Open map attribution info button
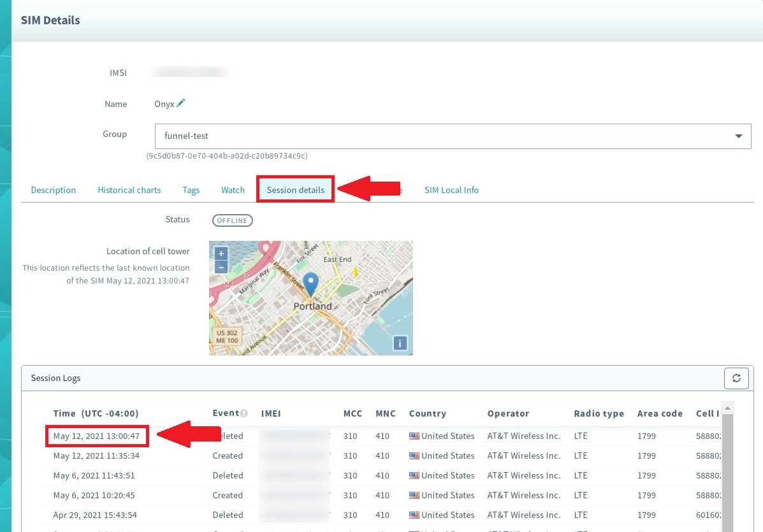 pyautogui.click(x=400, y=343)
